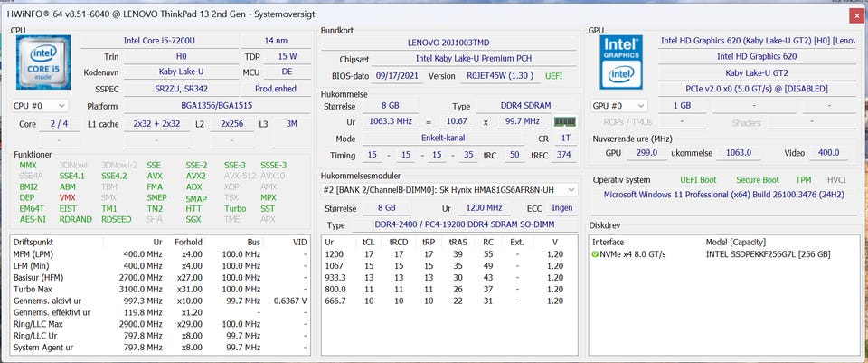Close the HWiNFO system overview window
Viewport: 868px width, 363px height.
(856, 16)
